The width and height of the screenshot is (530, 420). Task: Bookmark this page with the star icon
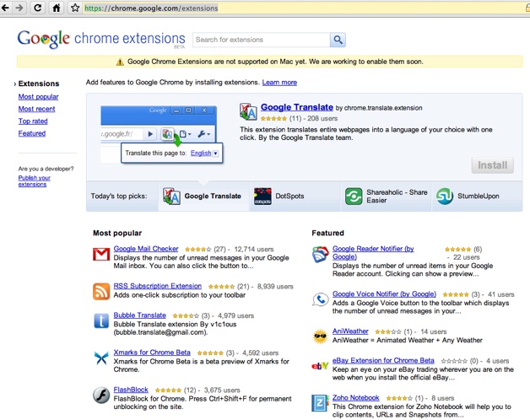click(75, 8)
